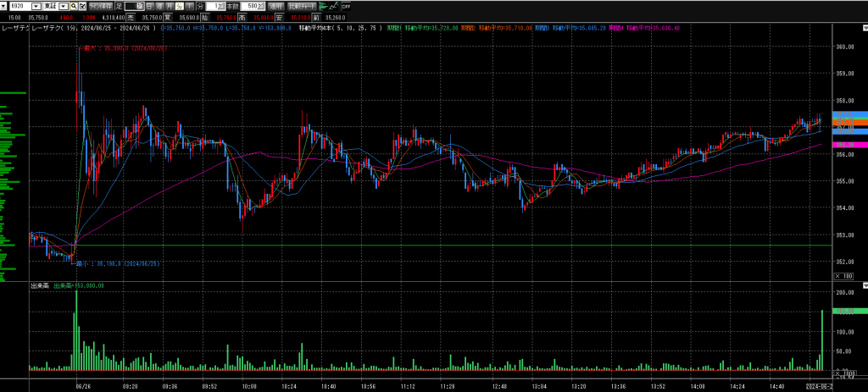Viewport: 868px width, 392px height.
Task: Switch to monthly (月) candlestick period
Action: pyautogui.click(x=174, y=6)
